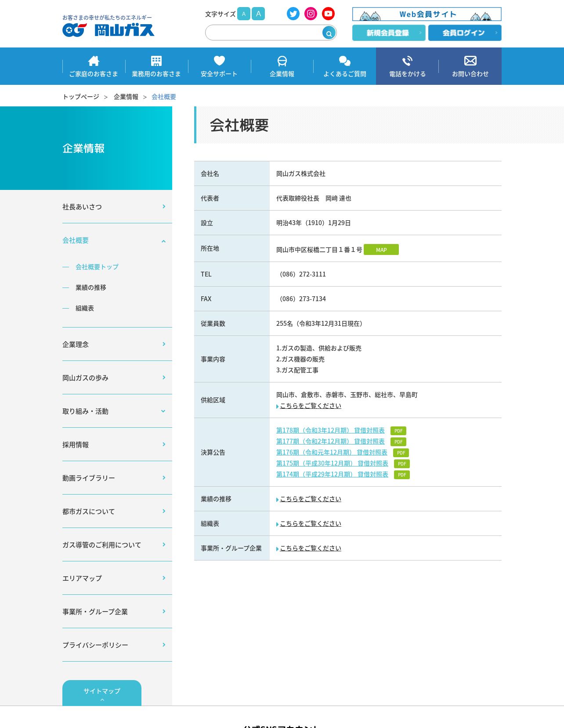Image resolution: width=564 pixels, height=728 pixels.
Task: Open 都市ガスについて in the sidebar
Action: [x=117, y=511]
